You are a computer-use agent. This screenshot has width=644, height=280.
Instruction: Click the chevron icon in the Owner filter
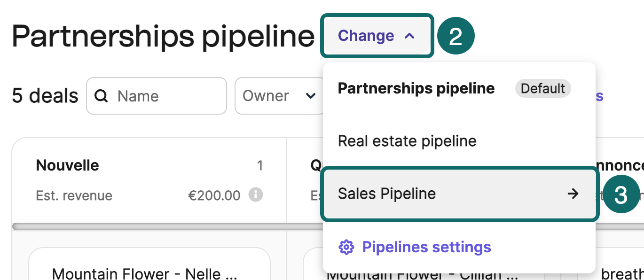[x=310, y=96]
